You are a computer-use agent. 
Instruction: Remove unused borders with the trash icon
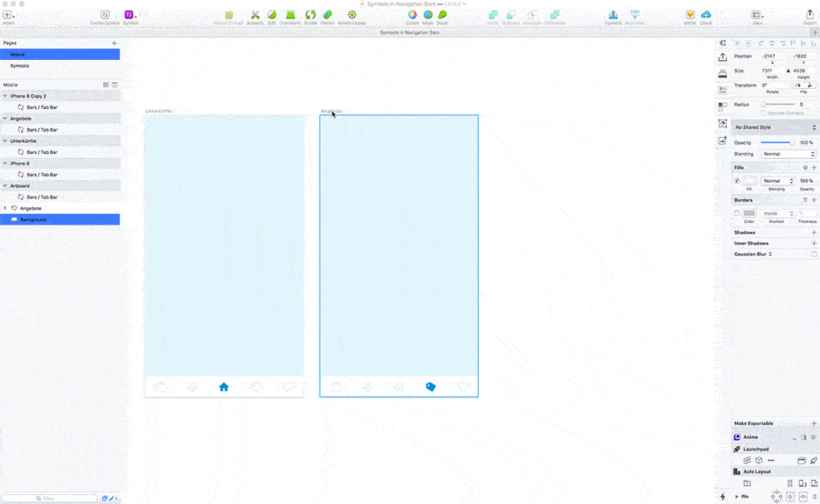[805, 200]
